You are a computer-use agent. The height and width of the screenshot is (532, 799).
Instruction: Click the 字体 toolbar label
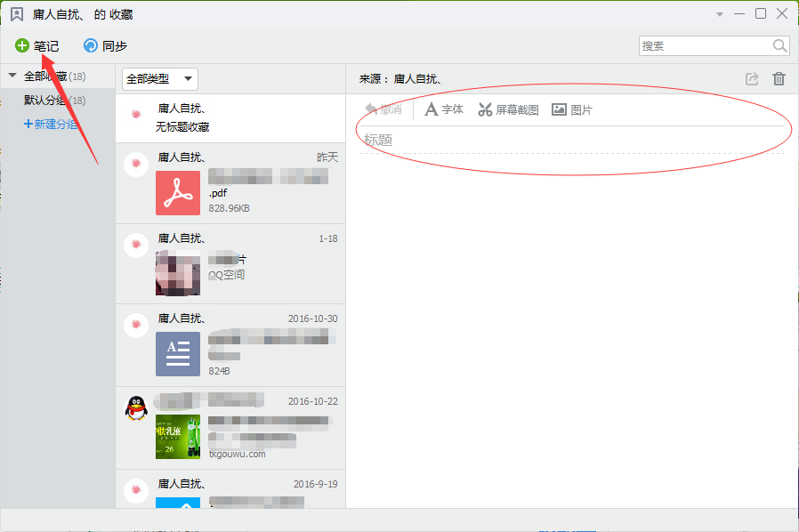[x=453, y=109]
